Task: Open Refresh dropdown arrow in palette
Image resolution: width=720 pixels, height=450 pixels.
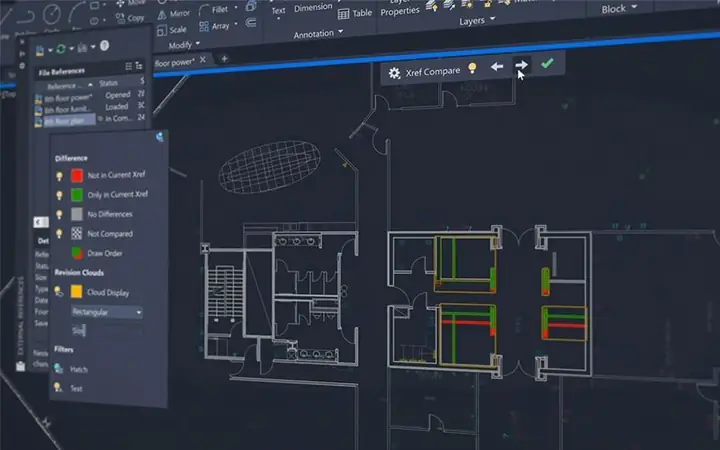Action: pyautogui.click(x=71, y=48)
